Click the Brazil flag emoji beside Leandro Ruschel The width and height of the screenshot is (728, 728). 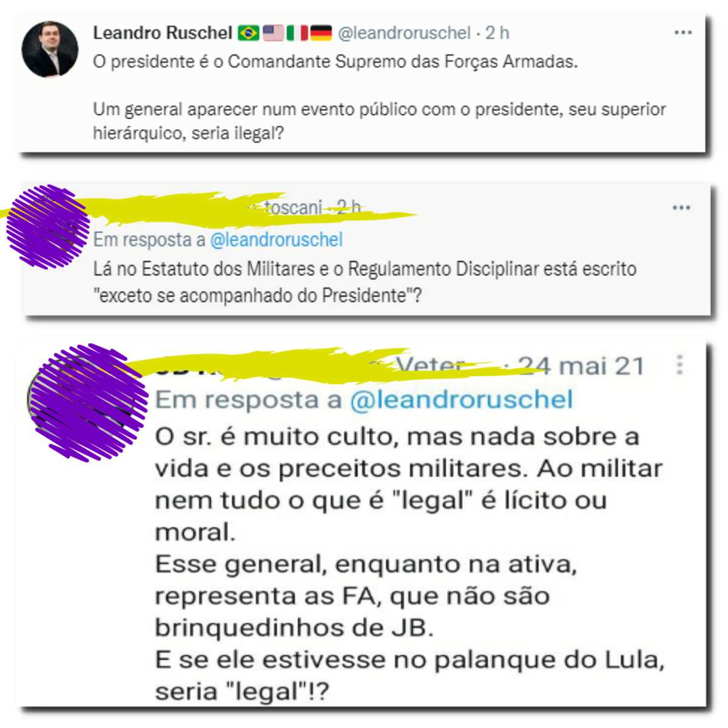click(248, 33)
